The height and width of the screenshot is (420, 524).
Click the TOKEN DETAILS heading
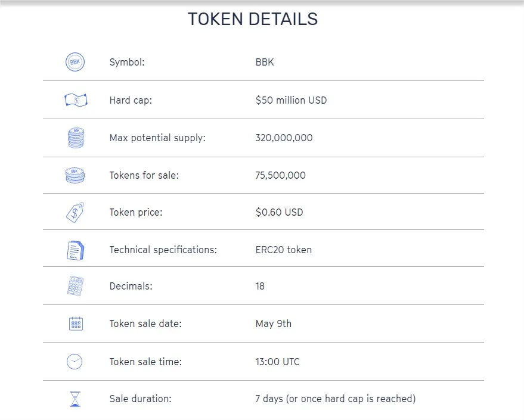[253, 19]
